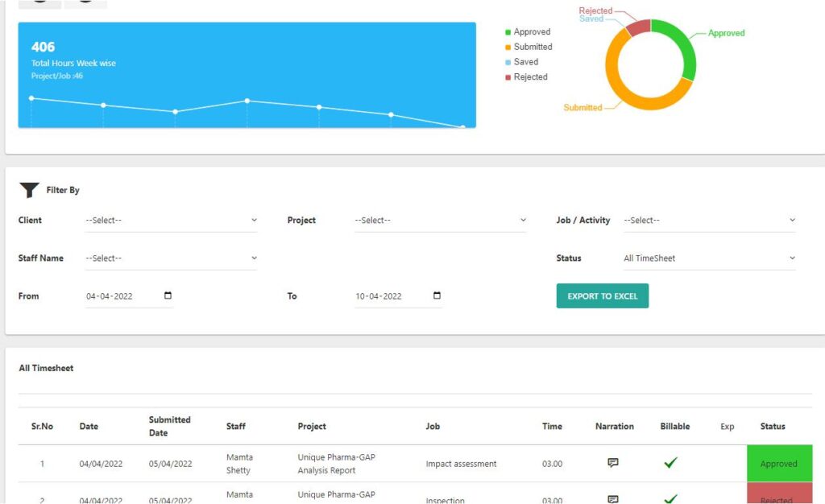This screenshot has width=825, height=504.
Task: Open the Project select dropdown
Action: [440, 219]
